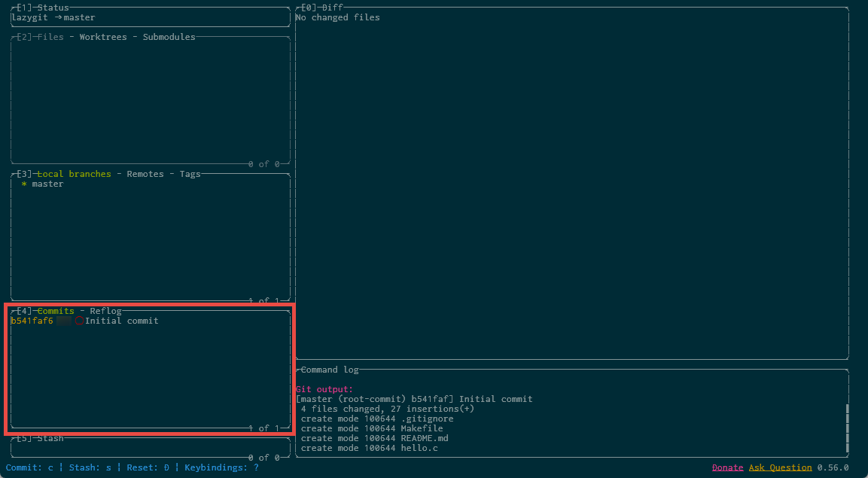Select the master branch entry

pos(47,184)
